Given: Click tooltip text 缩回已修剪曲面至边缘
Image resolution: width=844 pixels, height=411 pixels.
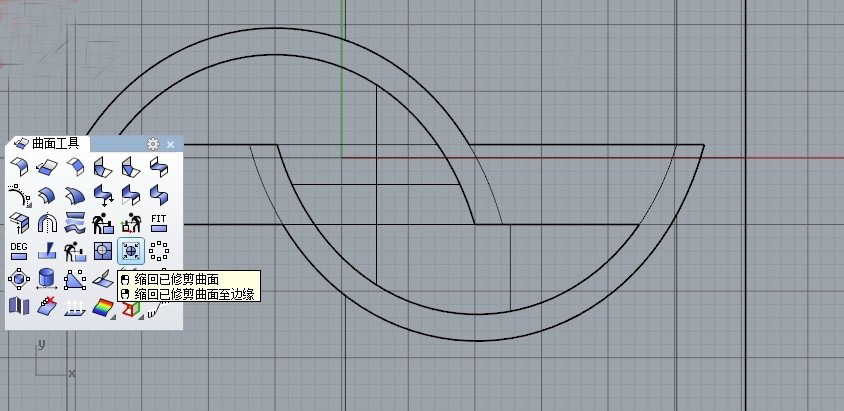Looking at the screenshot, I should click(194, 294).
